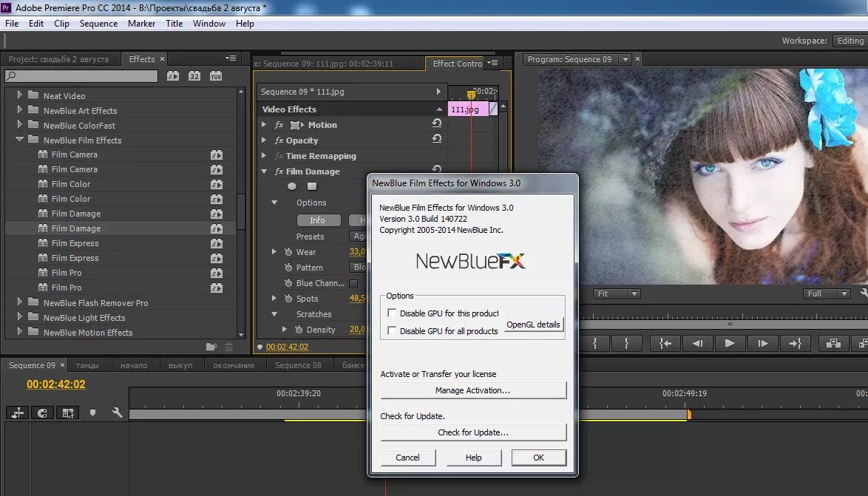Click Mark In button in Program monitor
Image resolution: width=868 pixels, height=496 pixels.
coord(594,343)
